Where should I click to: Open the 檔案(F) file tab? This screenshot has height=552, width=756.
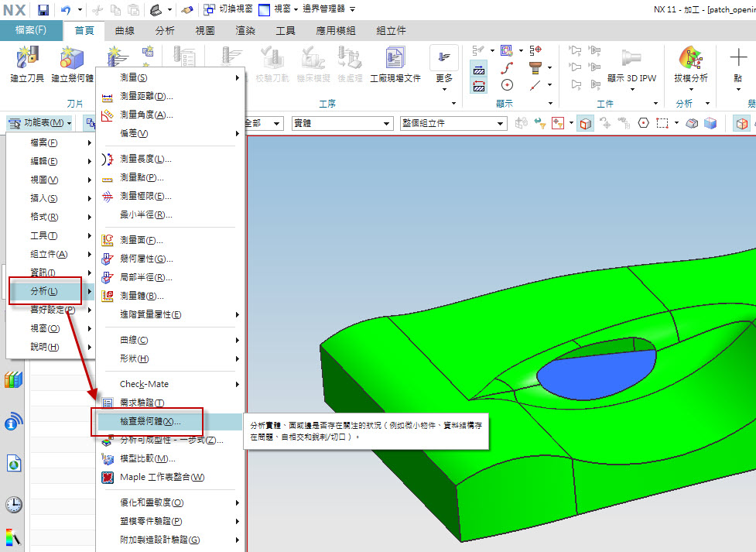click(31, 31)
